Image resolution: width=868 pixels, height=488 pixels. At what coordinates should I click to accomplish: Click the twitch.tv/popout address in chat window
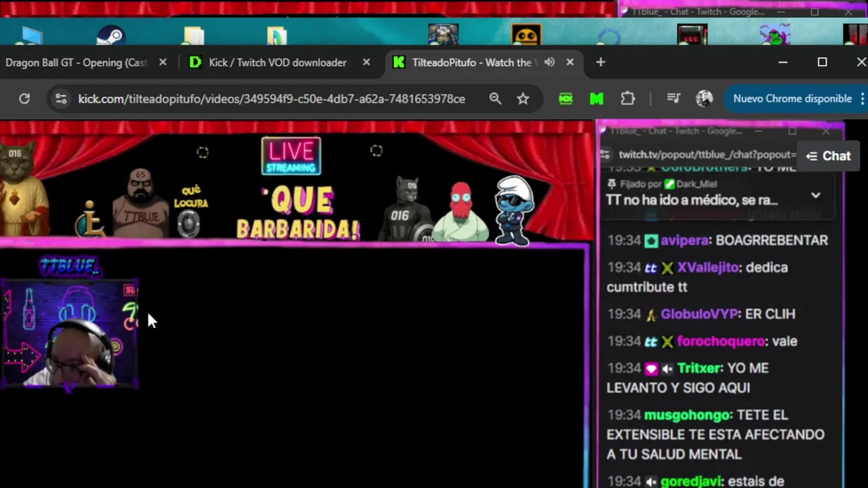click(x=707, y=155)
